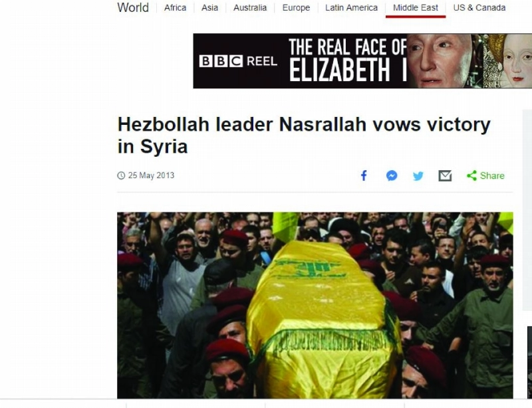The height and width of the screenshot is (408, 532).
Task: Select the Middle East tab
Action: (x=416, y=7)
